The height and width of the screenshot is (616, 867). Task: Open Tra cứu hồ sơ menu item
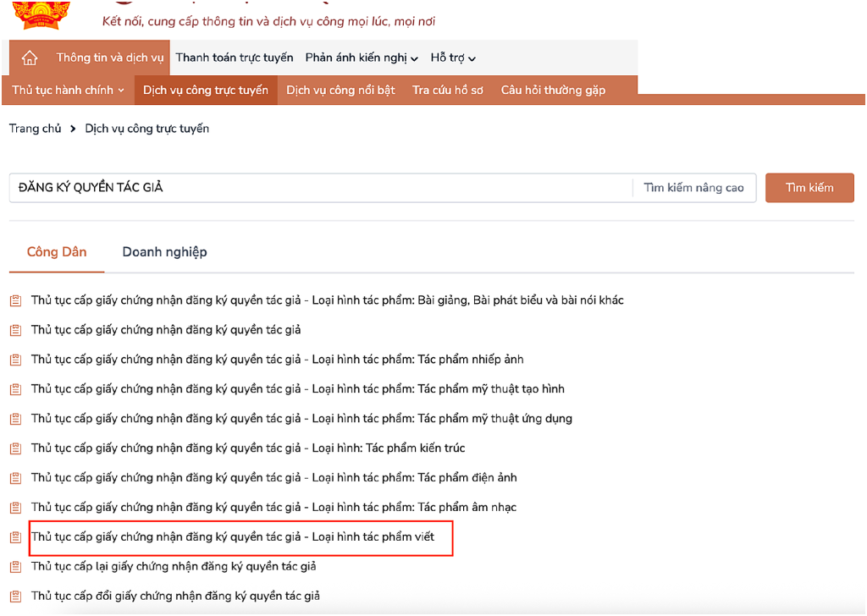448,90
